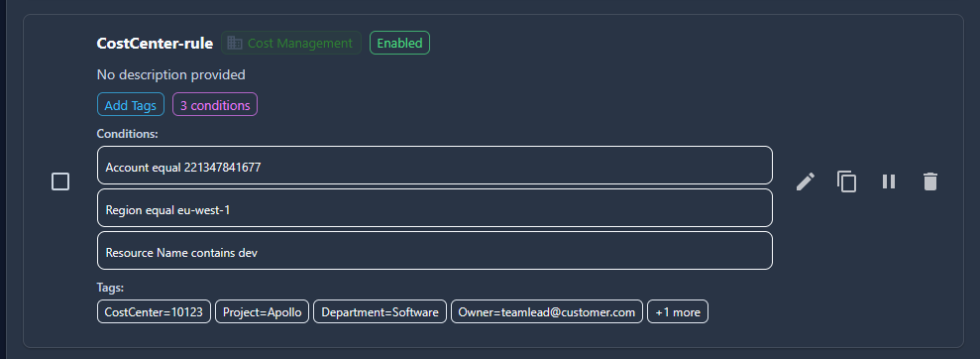980x359 pixels.
Task: Click the Owner=teamlead@customer.com tag
Action: pyautogui.click(x=547, y=312)
